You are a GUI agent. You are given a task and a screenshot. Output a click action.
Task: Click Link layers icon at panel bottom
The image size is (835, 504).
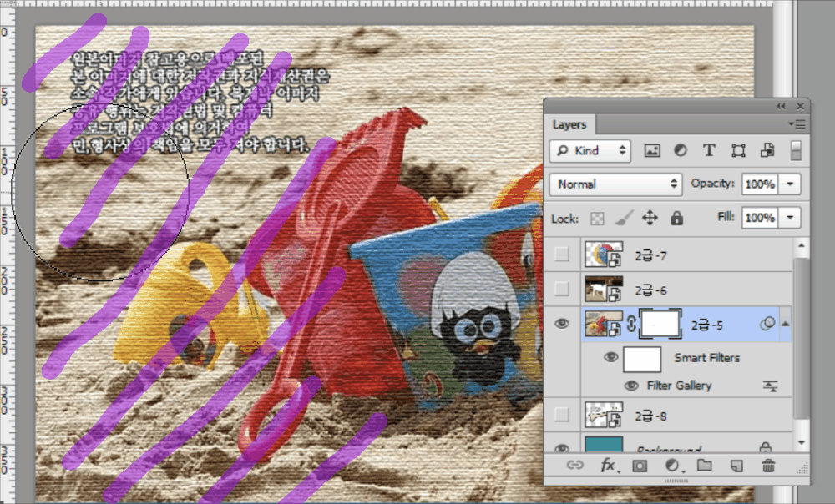pos(574,465)
